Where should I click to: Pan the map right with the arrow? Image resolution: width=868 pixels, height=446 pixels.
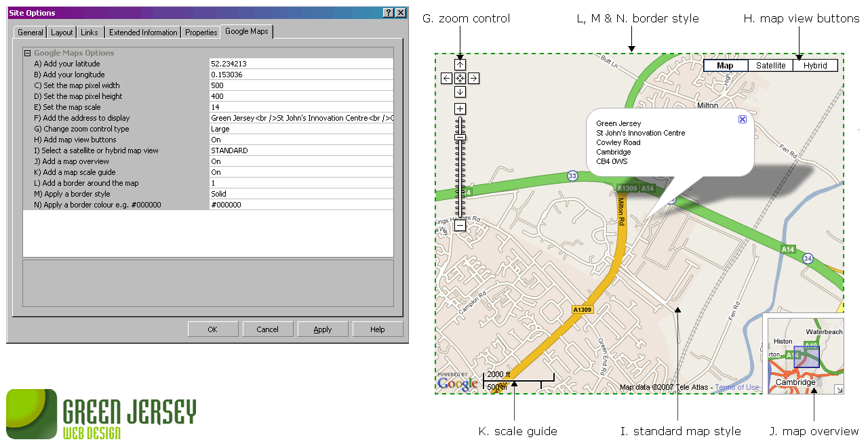click(x=473, y=79)
